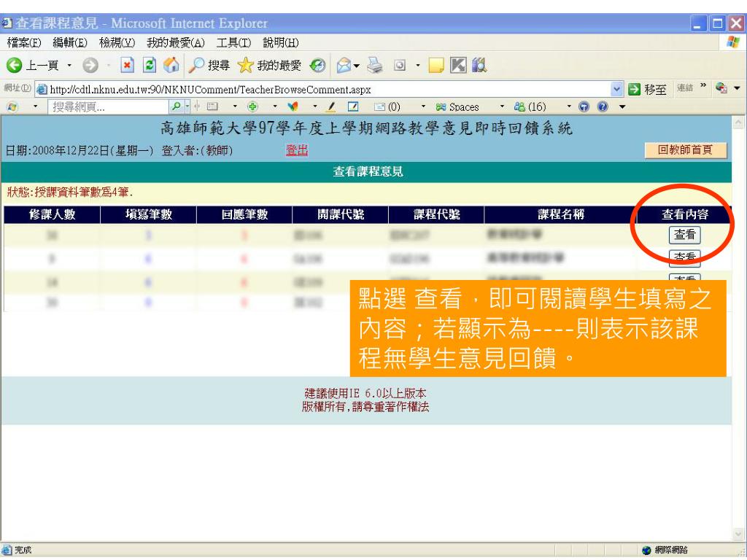Screen dimensions: 747x560
Task: Print the page with the printer icon
Action: [x=375, y=65]
